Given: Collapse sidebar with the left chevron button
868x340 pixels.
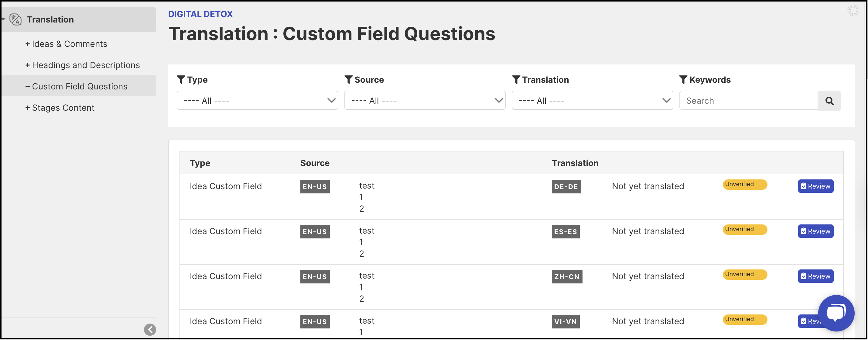Looking at the screenshot, I should 150,329.
